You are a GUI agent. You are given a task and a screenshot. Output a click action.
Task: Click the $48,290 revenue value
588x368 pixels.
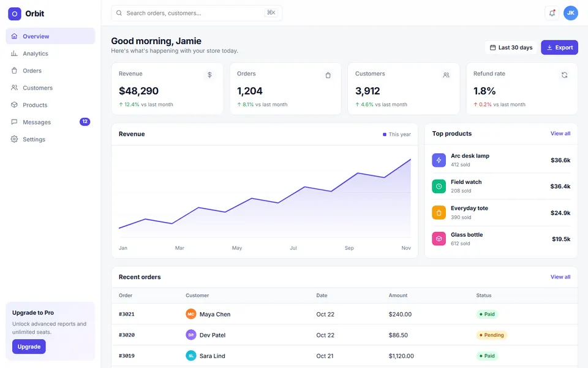[139, 91]
